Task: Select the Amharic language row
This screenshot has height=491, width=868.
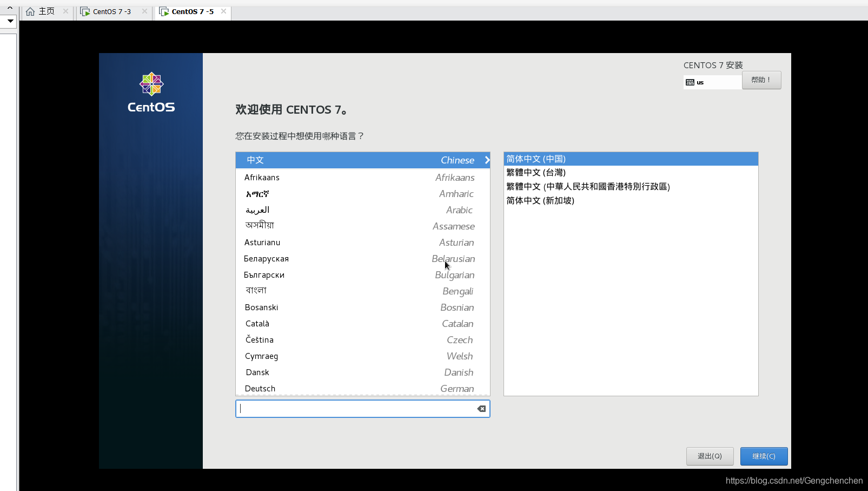Action: (x=363, y=194)
